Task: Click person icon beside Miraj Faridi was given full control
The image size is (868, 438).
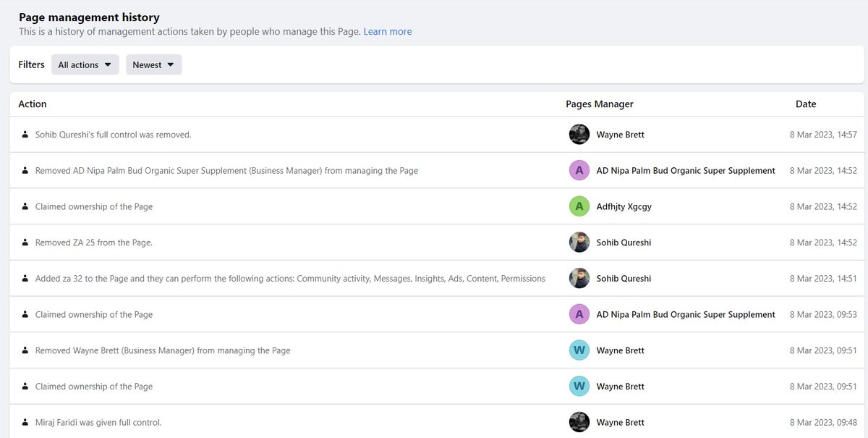Action: click(x=25, y=422)
